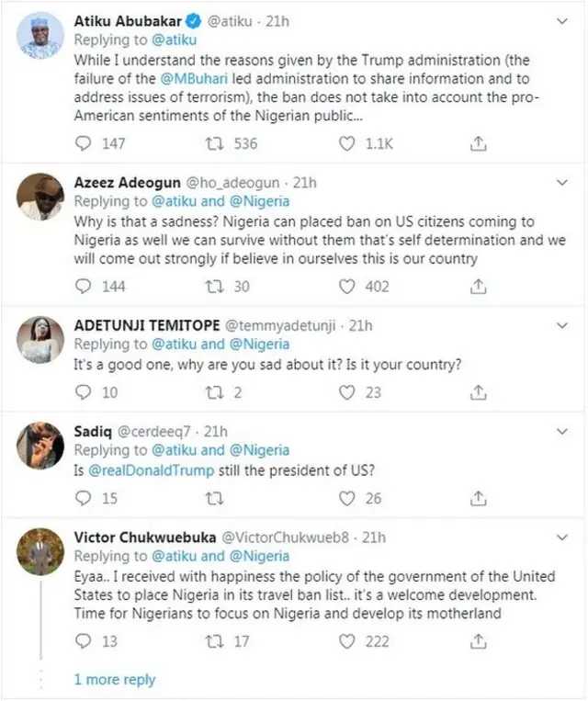Like Atiku Abubakar's tweet with 1.1K likes
This screenshot has height=701, width=588.
pos(346,143)
